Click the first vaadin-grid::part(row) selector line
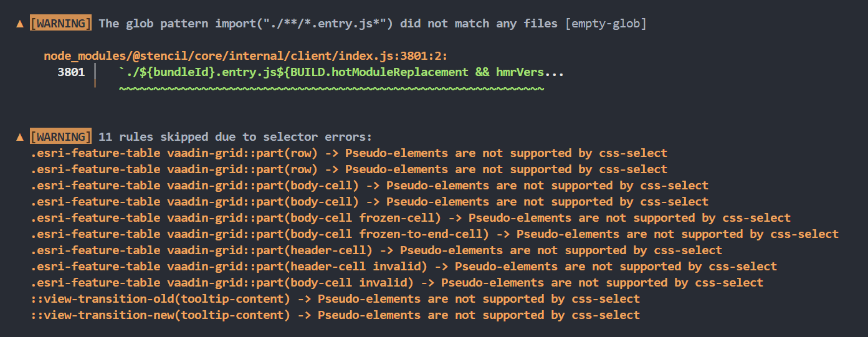This screenshot has width=868, height=337. point(349,153)
